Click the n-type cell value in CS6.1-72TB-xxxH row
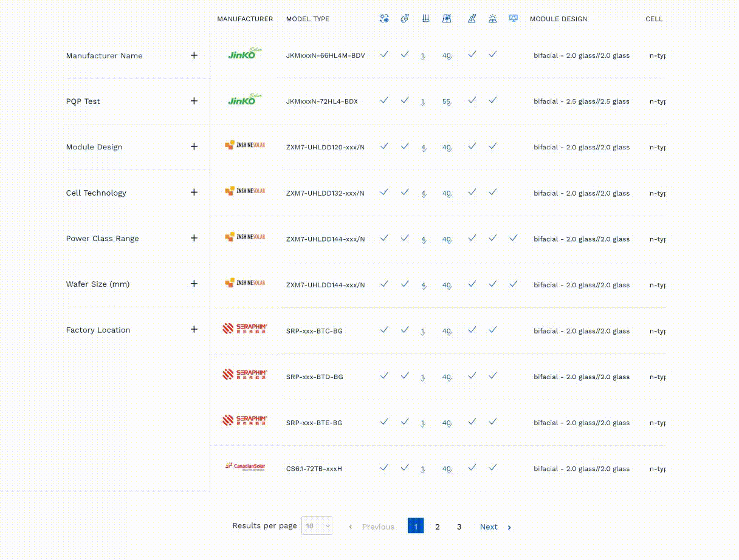The width and height of the screenshot is (739, 560). coord(658,469)
